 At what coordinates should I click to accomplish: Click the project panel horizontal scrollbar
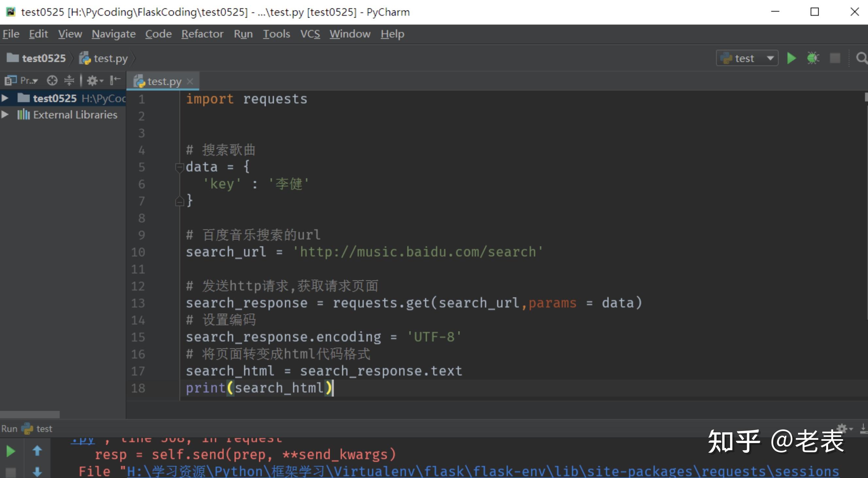pos(30,414)
